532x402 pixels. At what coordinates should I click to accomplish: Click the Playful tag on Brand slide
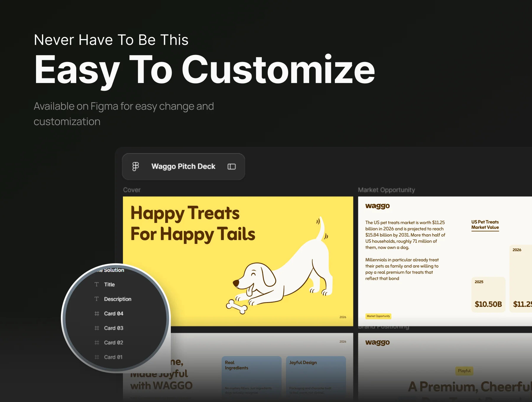pos(464,371)
